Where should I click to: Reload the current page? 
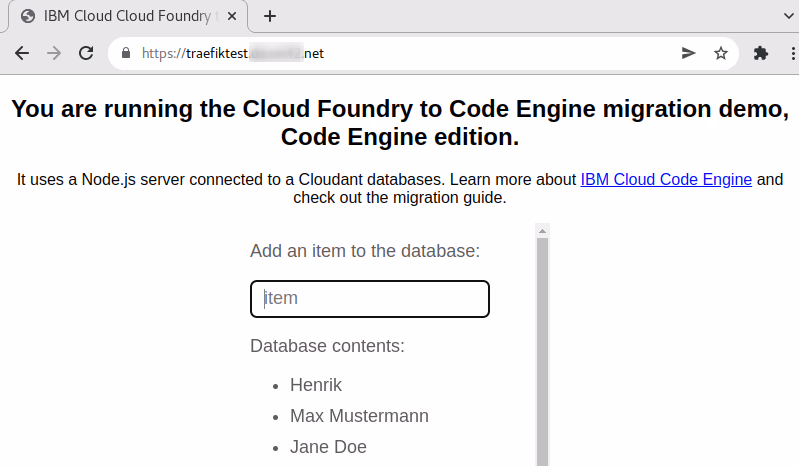coord(87,54)
